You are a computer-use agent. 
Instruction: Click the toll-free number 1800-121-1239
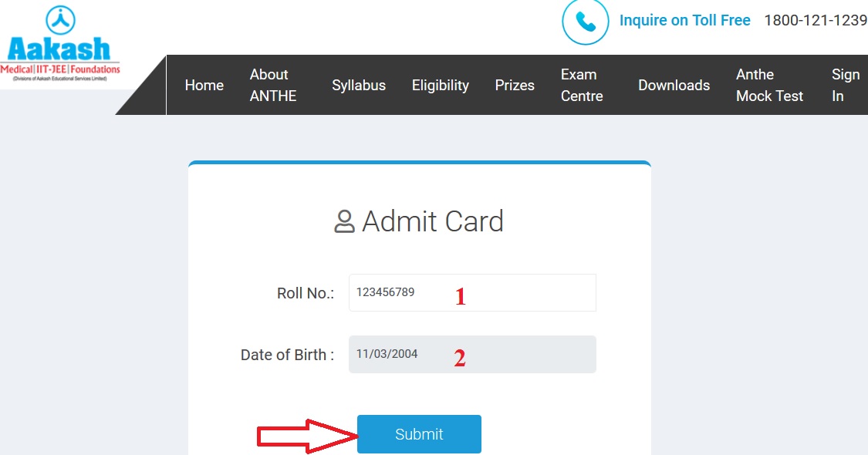(x=815, y=21)
